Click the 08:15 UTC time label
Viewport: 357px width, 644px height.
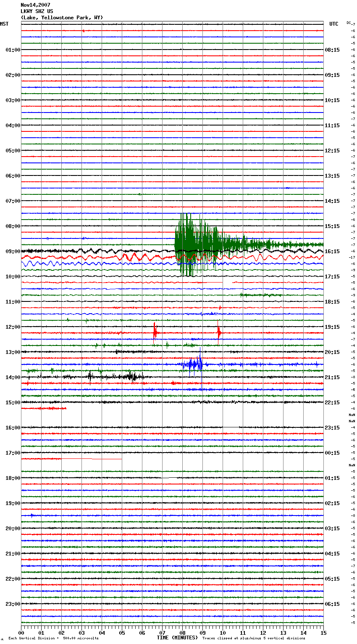pyautogui.click(x=332, y=50)
